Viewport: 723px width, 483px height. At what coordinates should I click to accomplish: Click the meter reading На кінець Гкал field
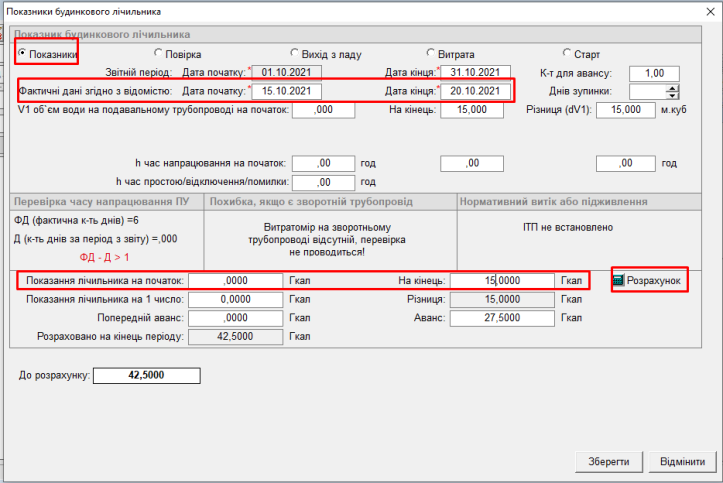pos(501,281)
